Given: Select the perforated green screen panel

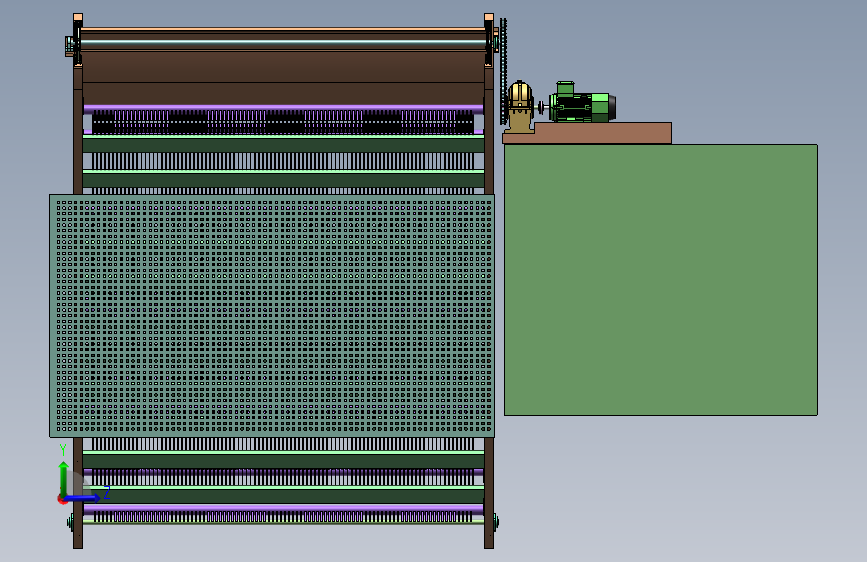Looking at the screenshot, I should coord(272,315).
